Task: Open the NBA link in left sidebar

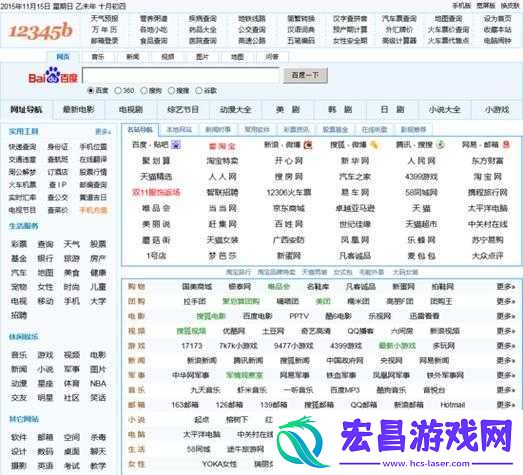Action: 98,384
